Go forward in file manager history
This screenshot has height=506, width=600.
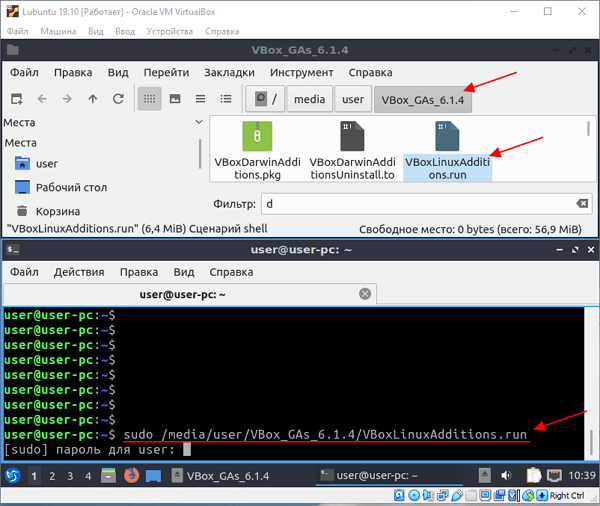(x=67, y=99)
